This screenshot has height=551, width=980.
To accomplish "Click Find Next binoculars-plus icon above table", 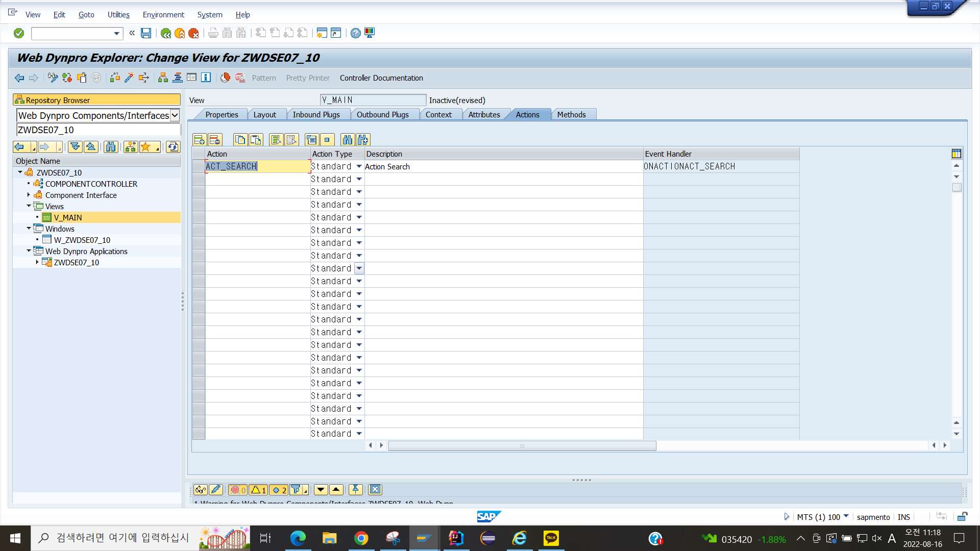I will 363,140.
